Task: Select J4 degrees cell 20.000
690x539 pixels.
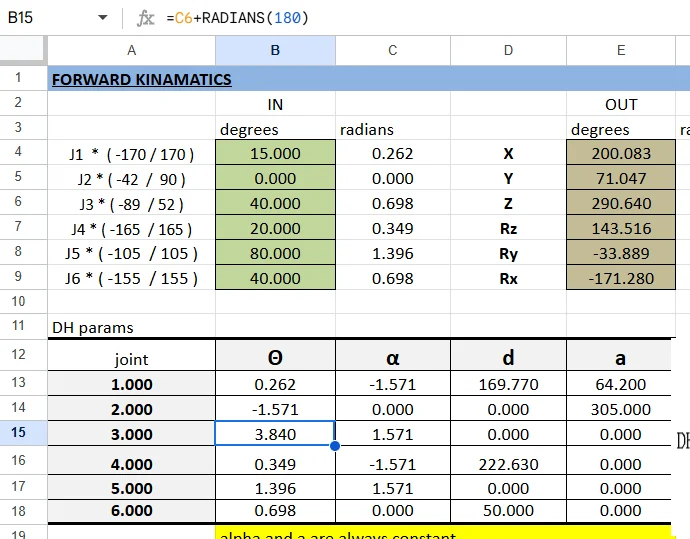Action: click(x=275, y=227)
